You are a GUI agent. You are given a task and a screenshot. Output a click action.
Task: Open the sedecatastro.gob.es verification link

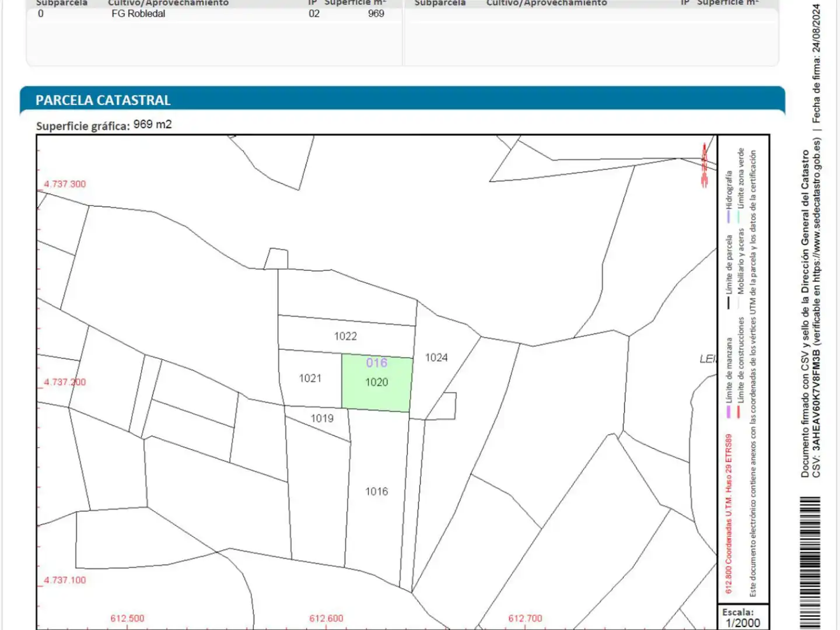[817, 211]
